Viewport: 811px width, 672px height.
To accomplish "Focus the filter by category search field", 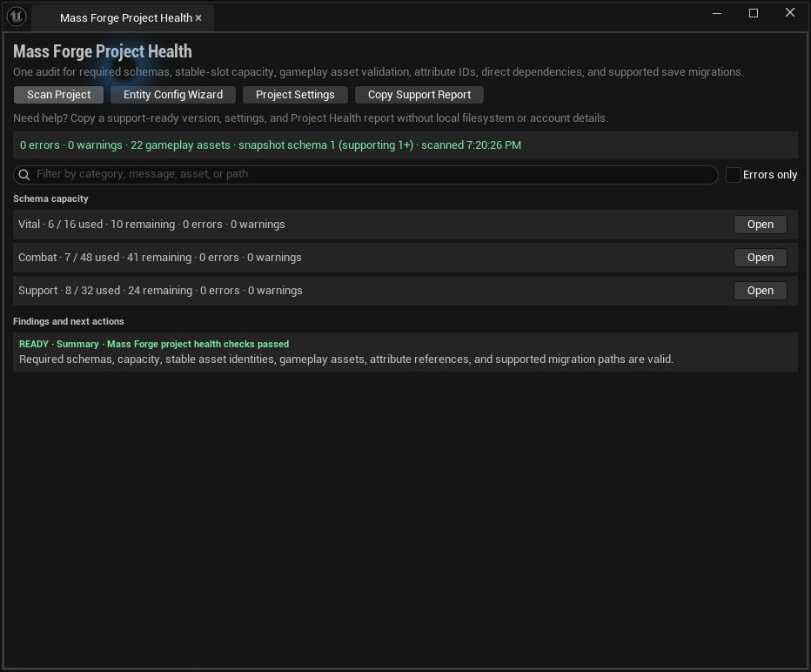I will 365,174.
